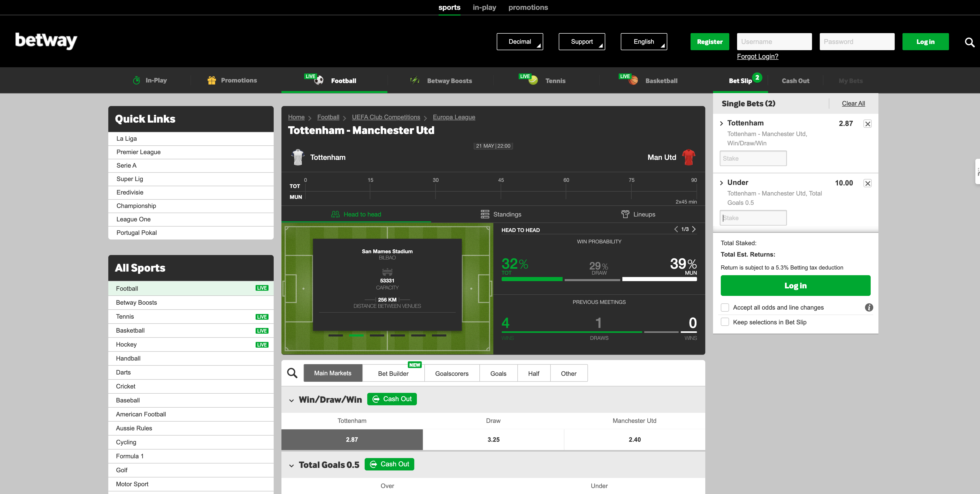Click the large Log in button in bet slip

pyautogui.click(x=795, y=286)
